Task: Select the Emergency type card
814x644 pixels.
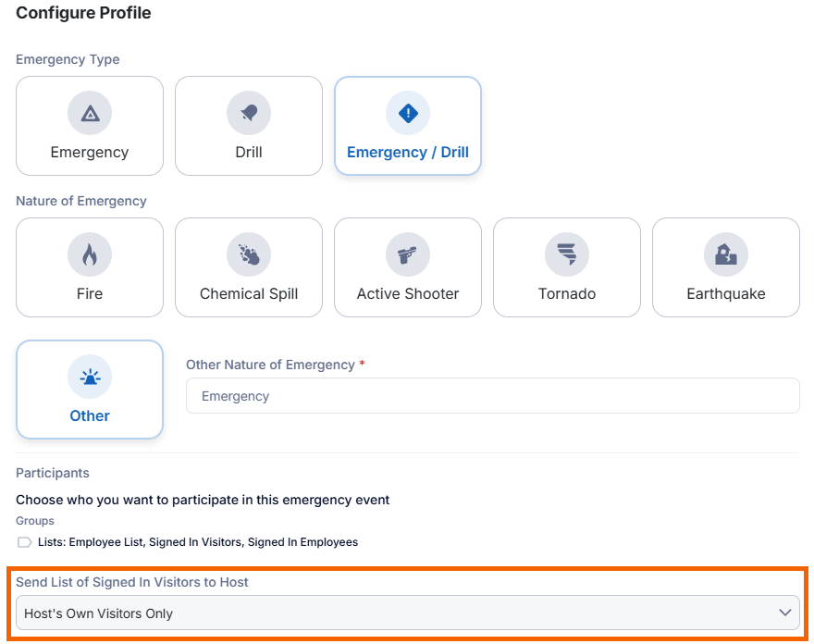Action: click(90, 126)
